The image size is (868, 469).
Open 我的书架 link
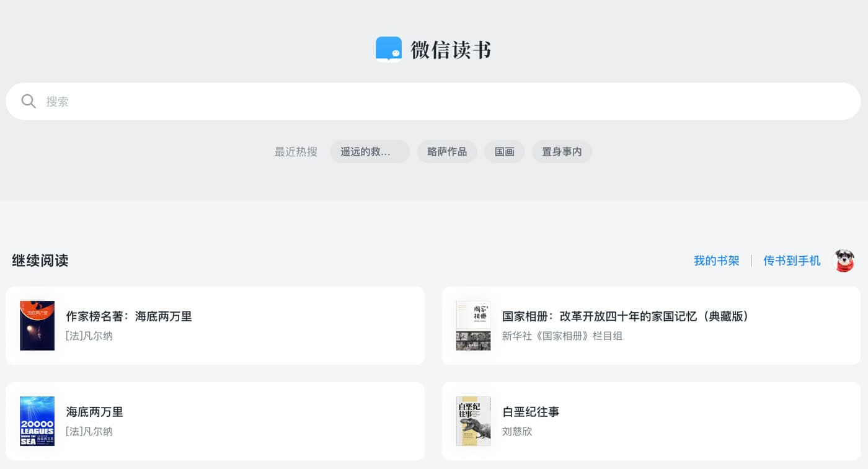[x=717, y=261]
